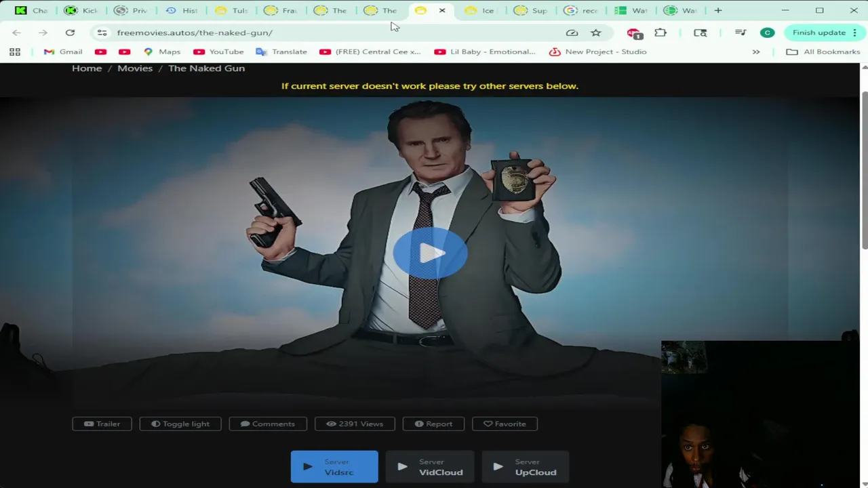Switch to the Ice tab
The image size is (868, 488).
[481, 10]
